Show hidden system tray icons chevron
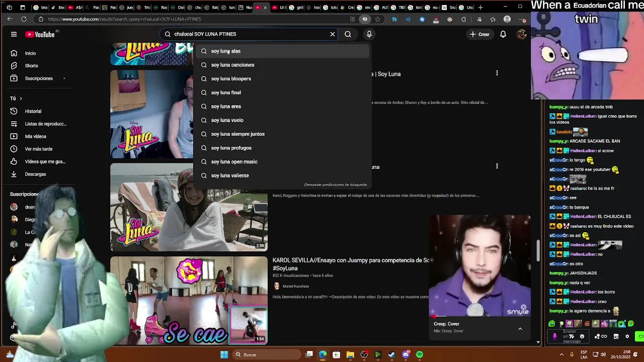This screenshot has width=644, height=362. click(x=561, y=354)
